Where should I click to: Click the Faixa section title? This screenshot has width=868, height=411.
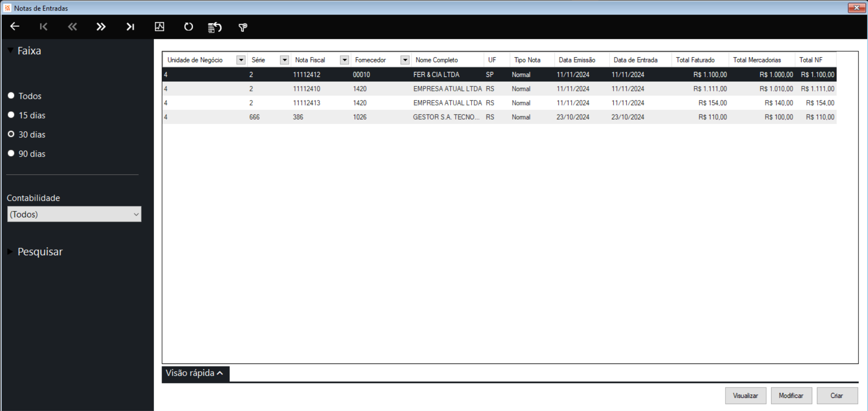point(29,51)
